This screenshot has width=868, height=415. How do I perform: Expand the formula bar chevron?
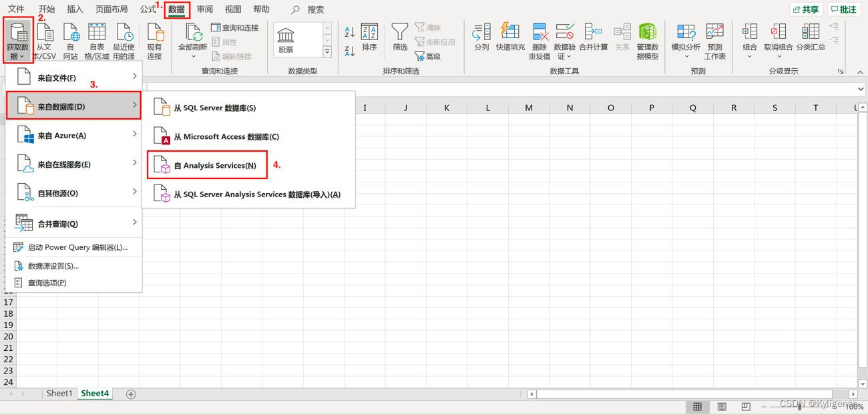click(x=861, y=89)
